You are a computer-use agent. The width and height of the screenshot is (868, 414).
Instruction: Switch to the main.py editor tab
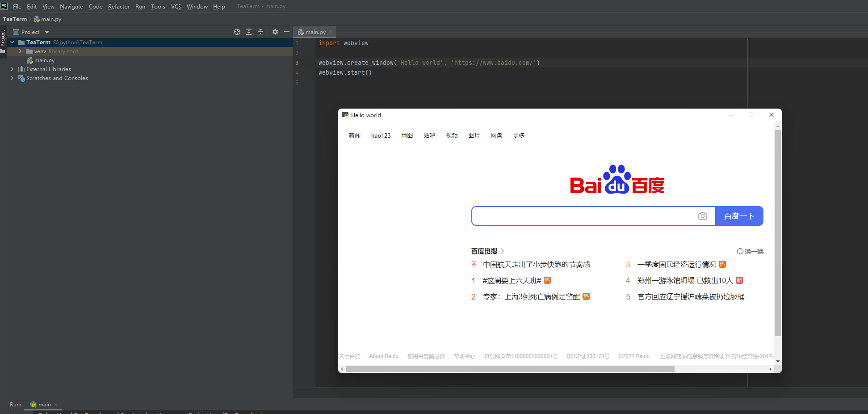pyautogui.click(x=314, y=32)
